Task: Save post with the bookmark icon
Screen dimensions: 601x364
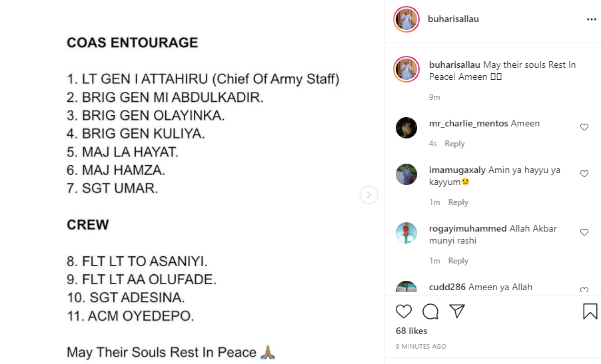Action: (x=590, y=311)
